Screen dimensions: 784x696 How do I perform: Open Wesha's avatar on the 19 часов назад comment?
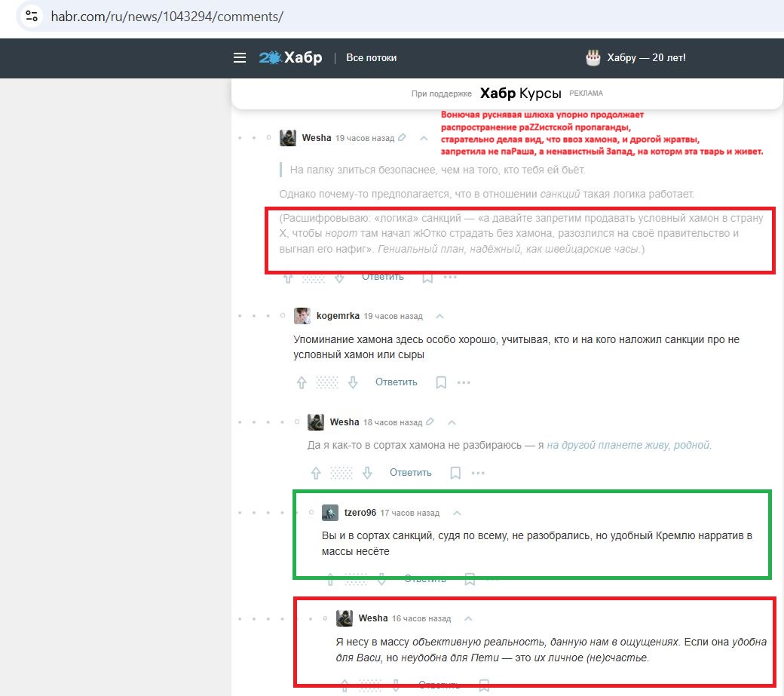coord(287,137)
